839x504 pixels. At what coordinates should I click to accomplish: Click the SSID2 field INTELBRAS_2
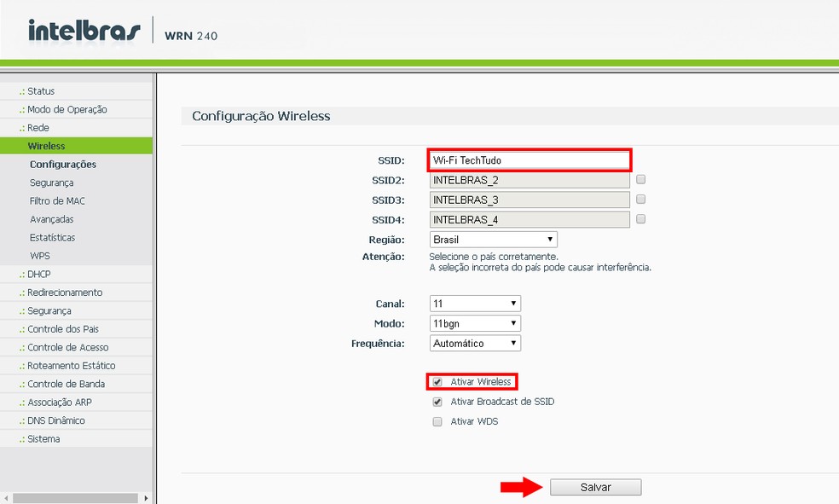pos(529,180)
